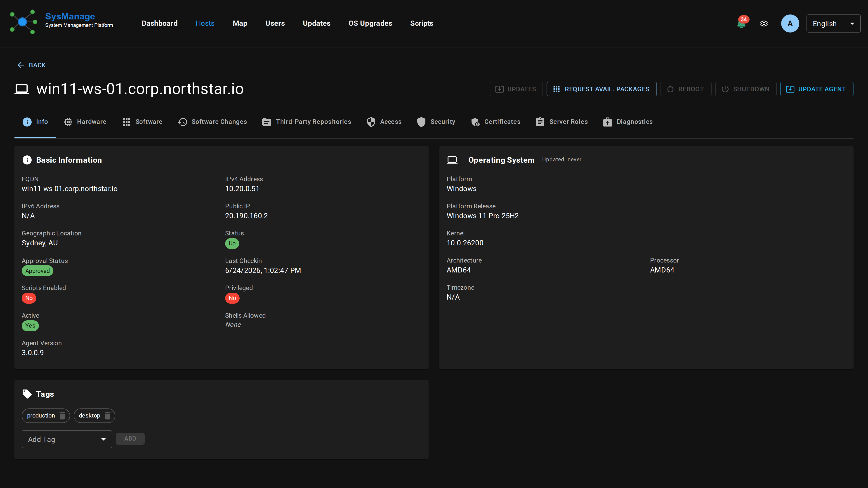868x488 pixels.
Task: Click IPv4 address 10.20.0.51
Action: 242,189
